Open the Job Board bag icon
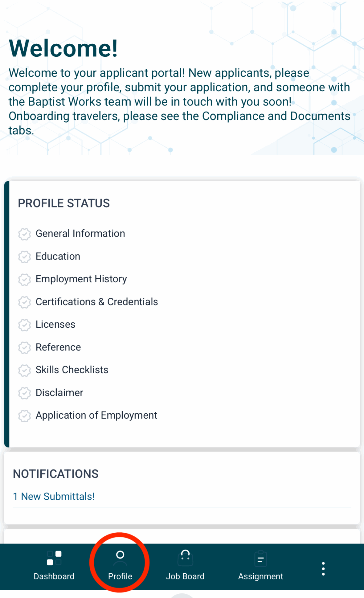Image resolution: width=364 pixels, height=598 pixels. click(185, 558)
